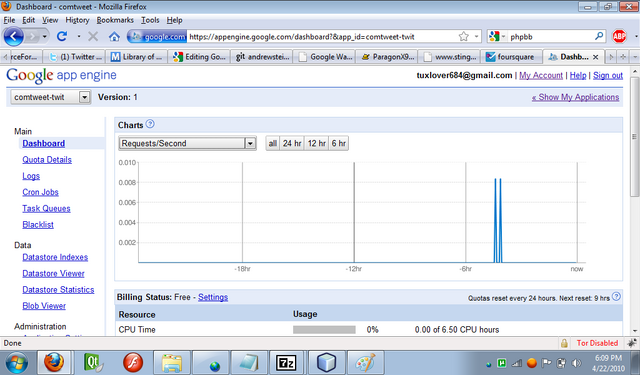
Task: Open the Flash taskbar icon
Action: (133, 362)
